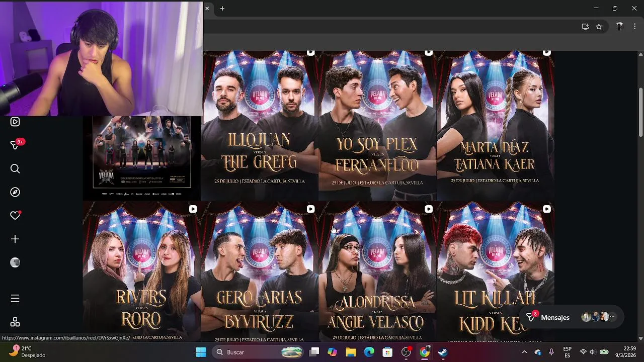
Task: Click the reel badge on Lit Killah post
Action: pos(547,209)
